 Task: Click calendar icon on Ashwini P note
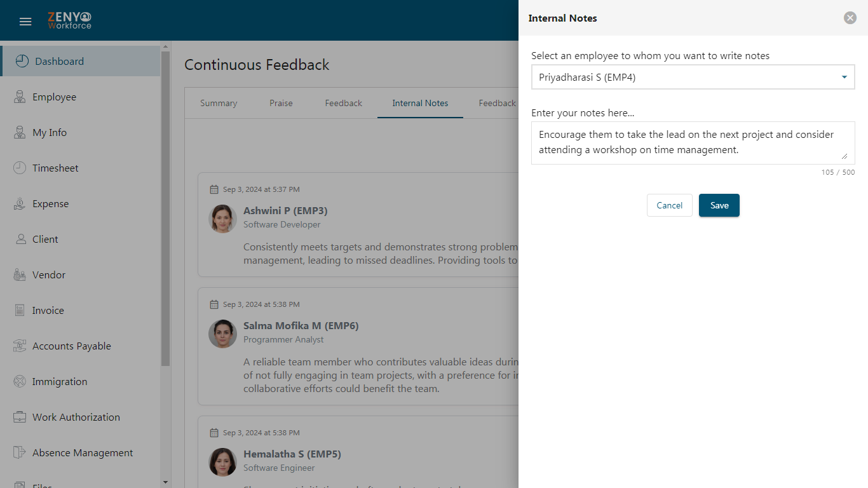coord(214,189)
